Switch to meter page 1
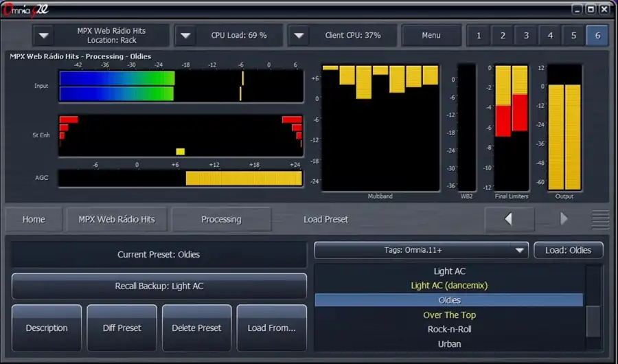Image resolution: width=618 pixels, height=364 pixels. tap(479, 36)
